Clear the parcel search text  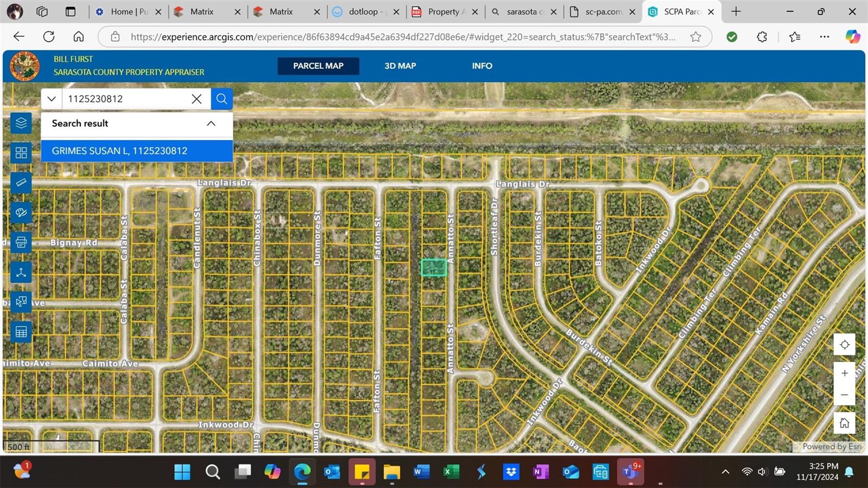point(196,99)
